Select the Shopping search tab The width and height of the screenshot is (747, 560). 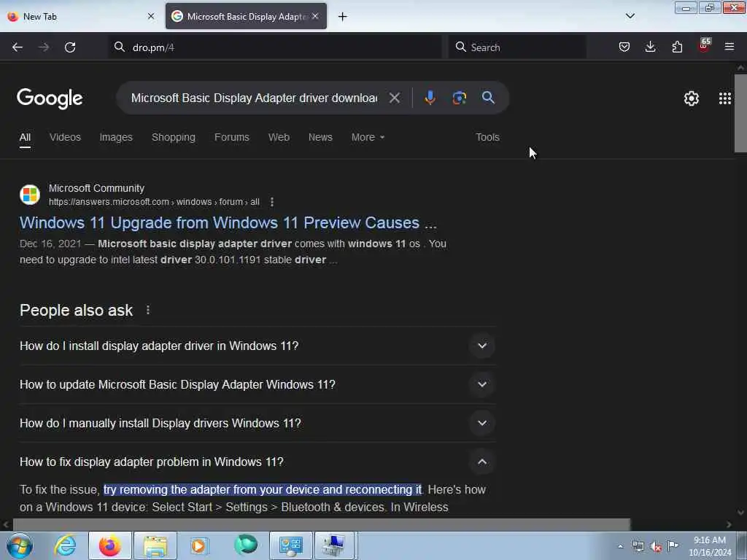pyautogui.click(x=174, y=137)
